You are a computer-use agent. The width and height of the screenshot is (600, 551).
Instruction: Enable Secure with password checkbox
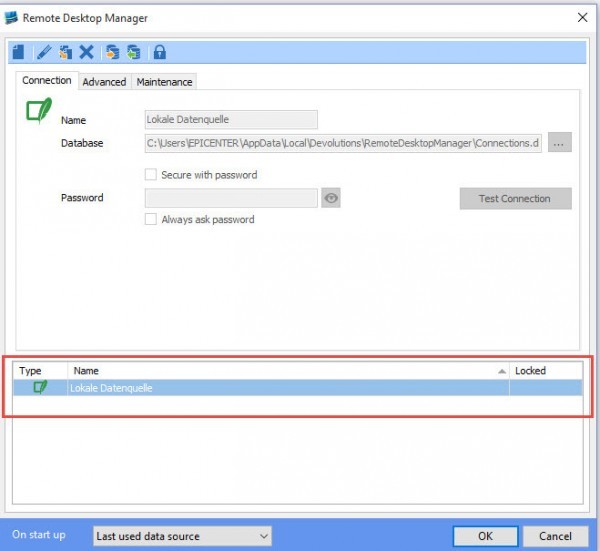click(x=151, y=175)
